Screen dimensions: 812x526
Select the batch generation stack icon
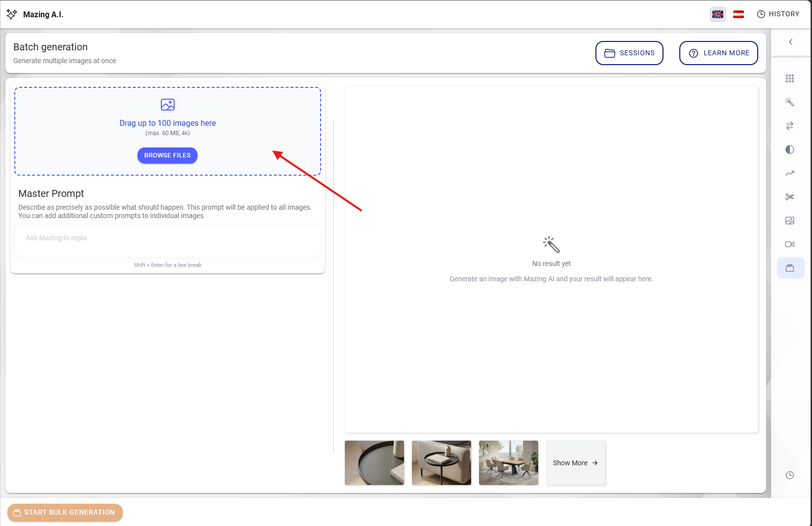pyautogui.click(x=790, y=268)
